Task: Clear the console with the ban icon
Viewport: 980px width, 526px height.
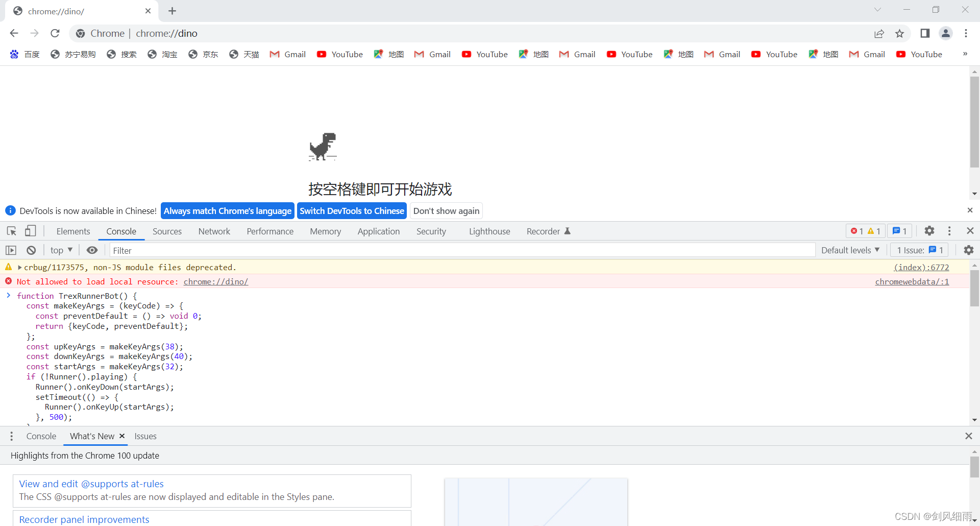Action: coord(31,250)
